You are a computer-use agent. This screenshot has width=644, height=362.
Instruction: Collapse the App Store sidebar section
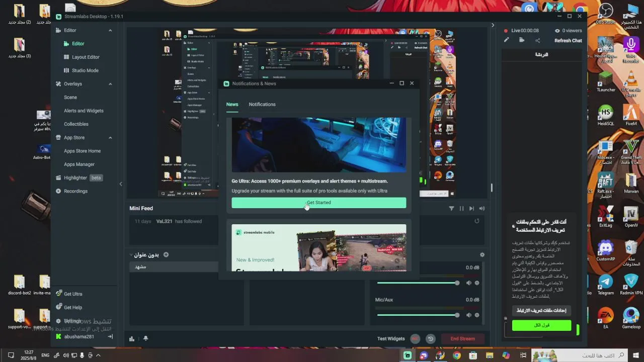[x=110, y=138]
